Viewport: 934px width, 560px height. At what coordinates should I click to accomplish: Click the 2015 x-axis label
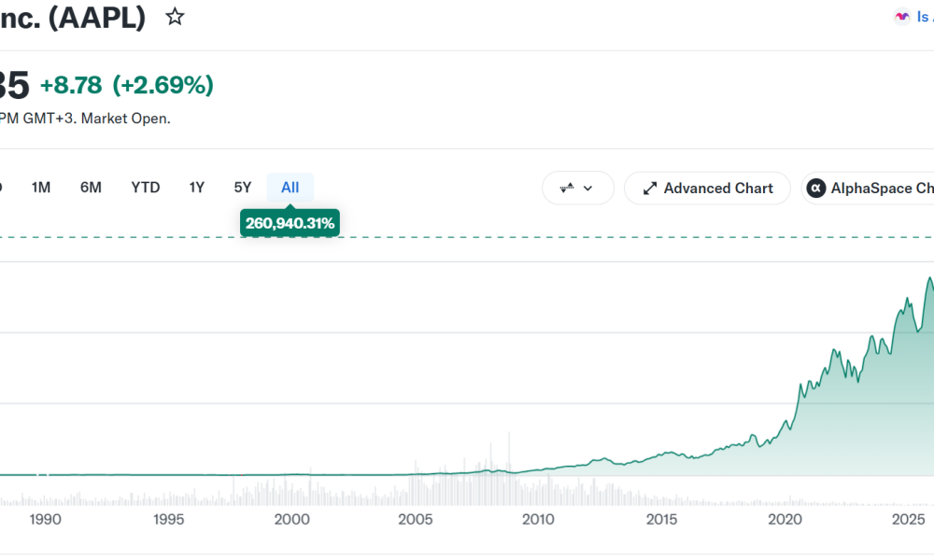click(662, 520)
